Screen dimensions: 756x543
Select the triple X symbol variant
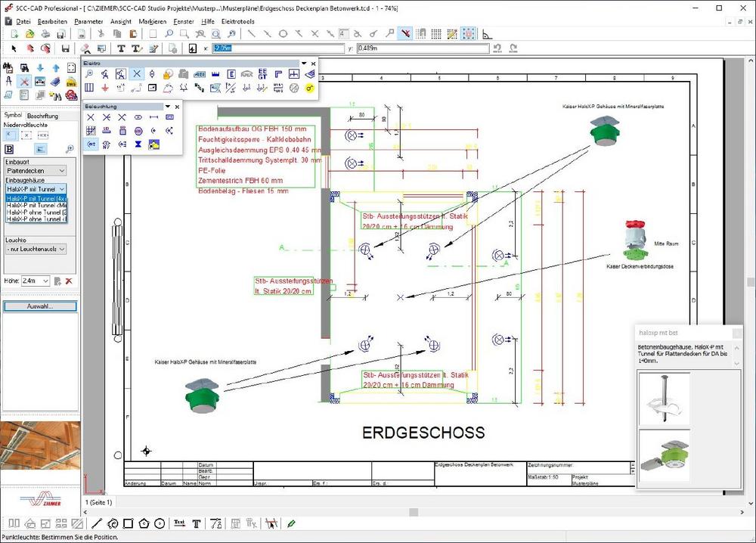click(42, 135)
